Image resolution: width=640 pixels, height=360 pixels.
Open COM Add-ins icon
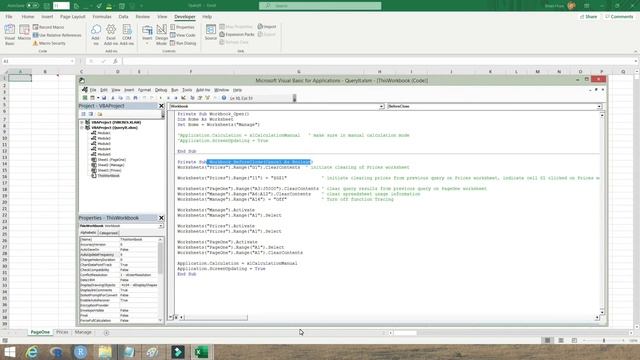pyautogui.click(x=127, y=35)
